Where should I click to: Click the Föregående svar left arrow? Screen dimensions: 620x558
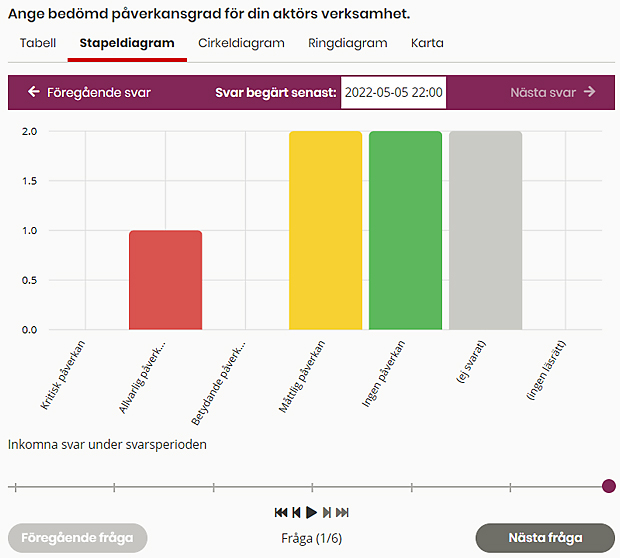point(34,92)
